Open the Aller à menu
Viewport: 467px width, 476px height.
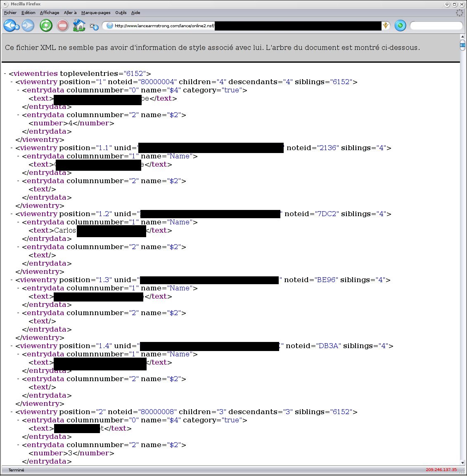coord(70,13)
